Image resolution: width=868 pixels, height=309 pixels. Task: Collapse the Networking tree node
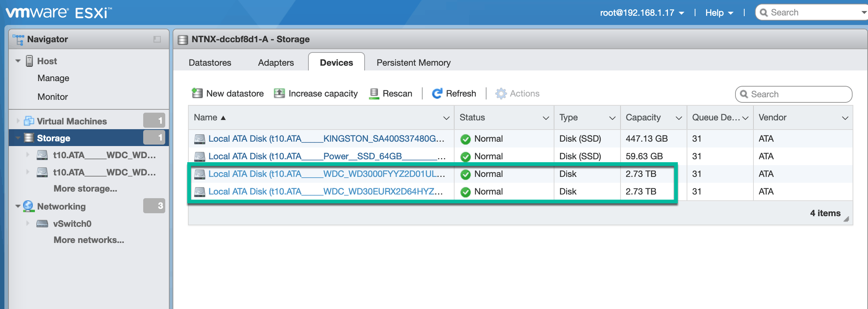(18, 206)
